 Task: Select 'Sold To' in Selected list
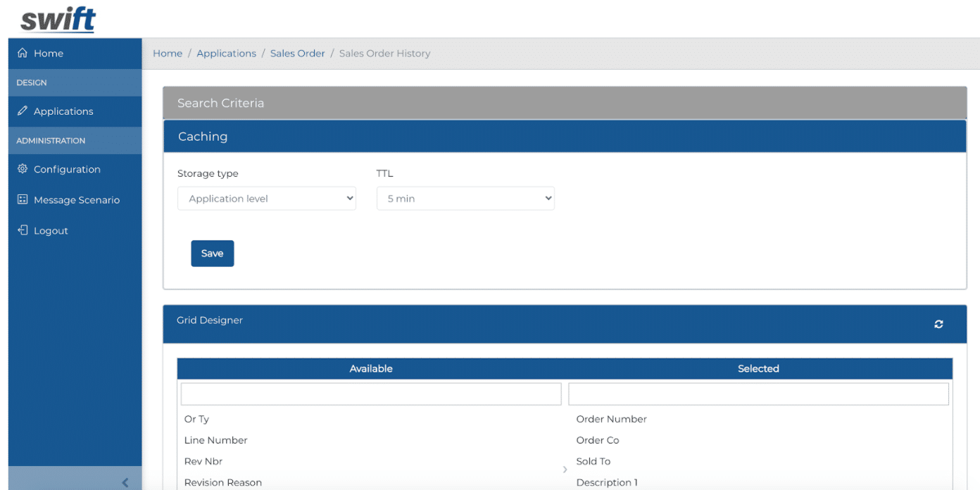[593, 461]
